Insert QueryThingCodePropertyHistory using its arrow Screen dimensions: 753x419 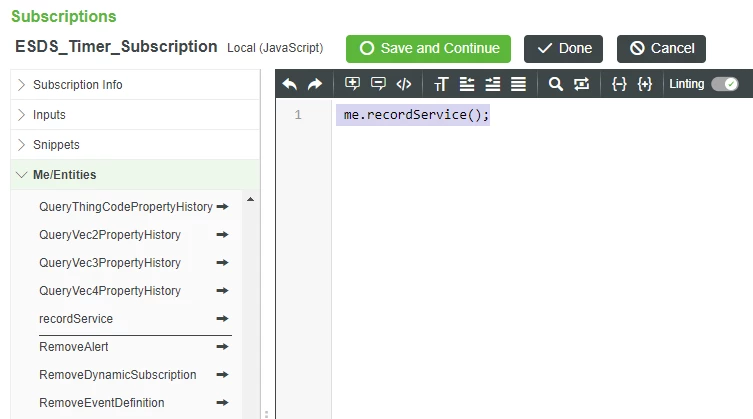tap(222, 207)
